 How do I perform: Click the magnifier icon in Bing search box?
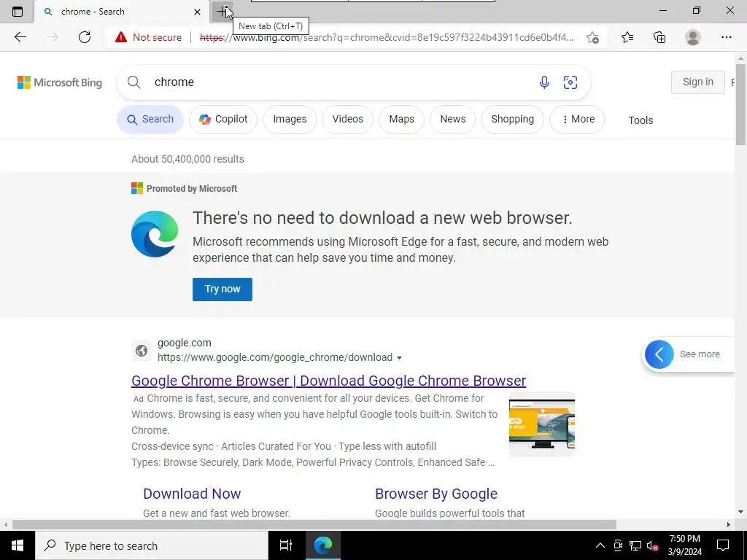pyautogui.click(x=134, y=82)
